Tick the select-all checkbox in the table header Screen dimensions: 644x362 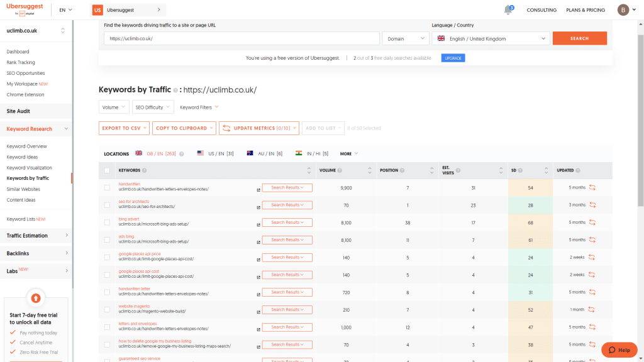(106, 170)
